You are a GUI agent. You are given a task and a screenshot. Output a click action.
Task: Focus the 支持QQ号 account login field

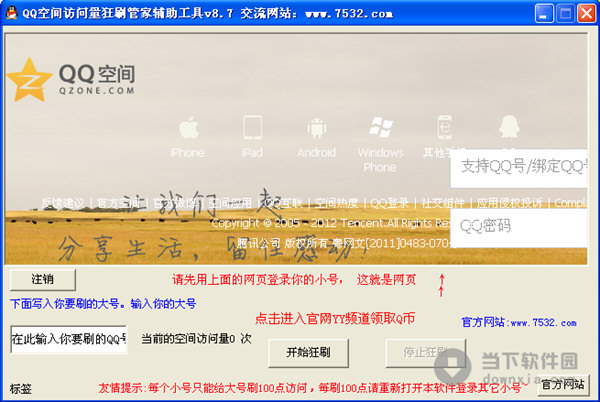pos(519,168)
